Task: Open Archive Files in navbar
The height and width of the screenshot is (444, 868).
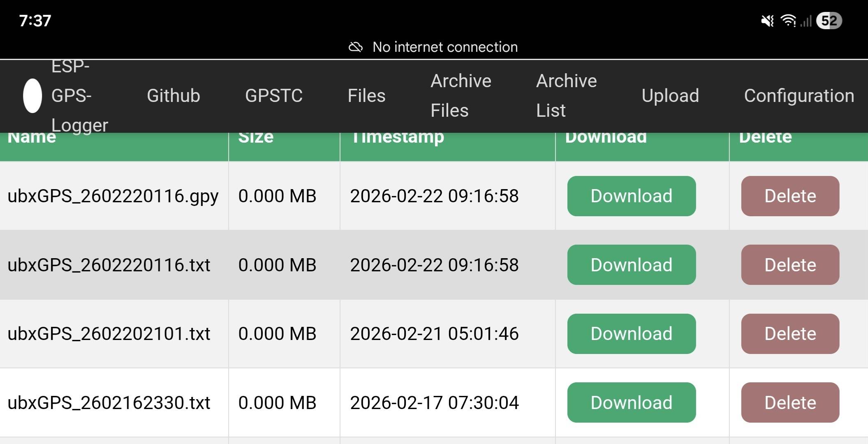Action: point(461,96)
